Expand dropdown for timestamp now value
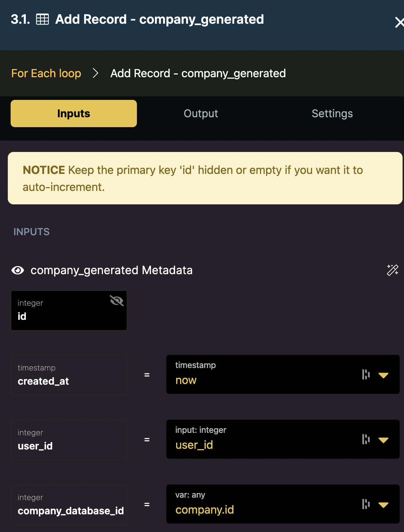This screenshot has width=404, height=532. (383, 375)
